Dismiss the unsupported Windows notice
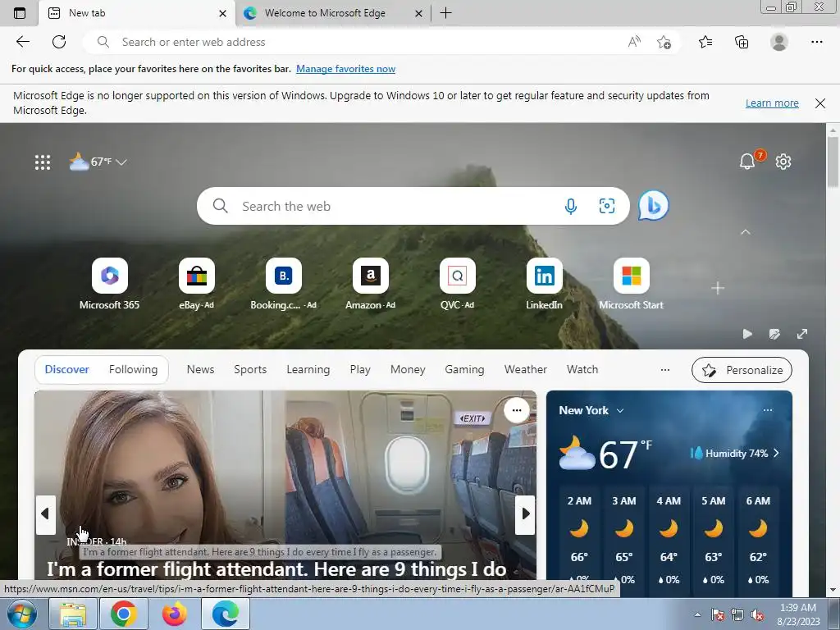Image resolution: width=840 pixels, height=630 pixels. point(820,103)
